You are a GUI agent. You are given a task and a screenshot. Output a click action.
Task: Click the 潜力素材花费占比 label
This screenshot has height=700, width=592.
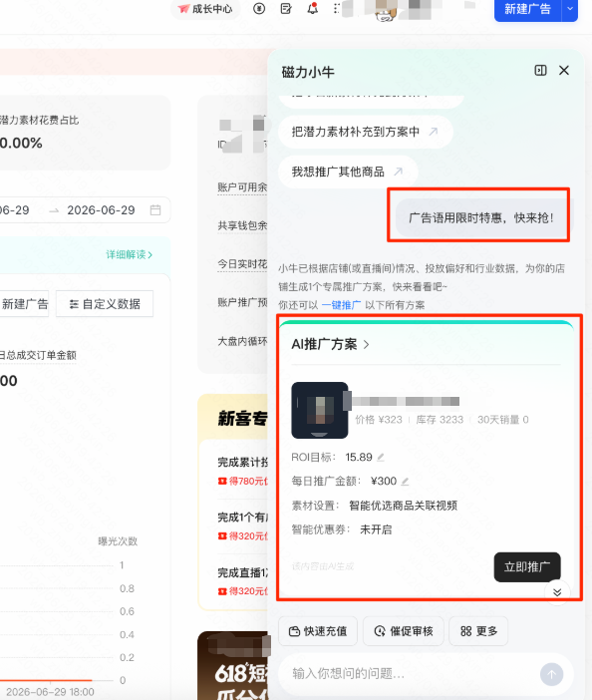(39, 120)
